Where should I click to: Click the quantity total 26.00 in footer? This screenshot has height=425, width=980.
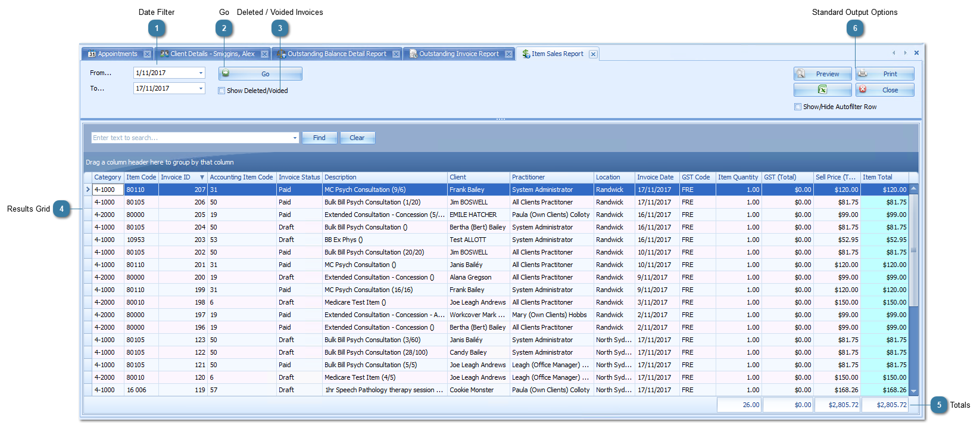739,405
